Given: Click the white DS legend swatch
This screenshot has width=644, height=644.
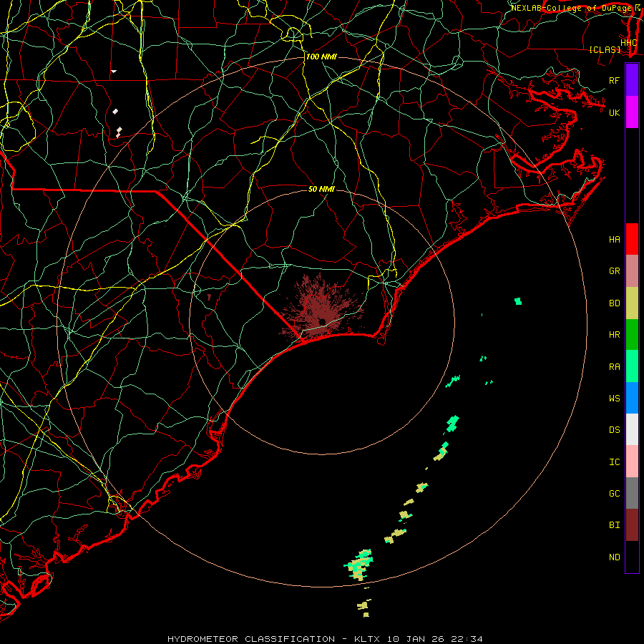Looking at the screenshot, I should click(632, 429).
